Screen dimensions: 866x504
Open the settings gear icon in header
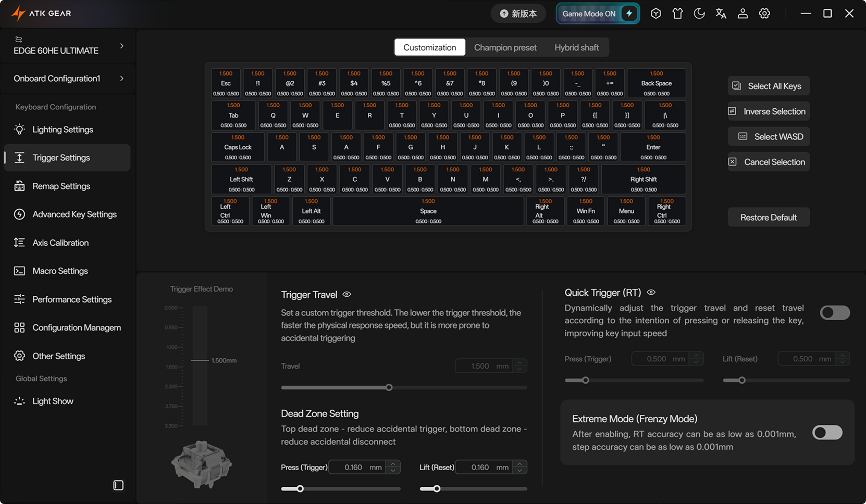(764, 14)
